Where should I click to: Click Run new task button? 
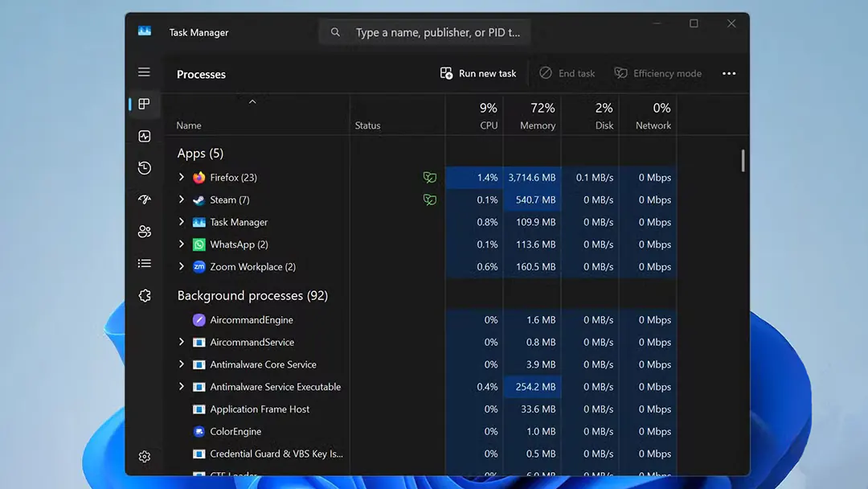pyautogui.click(x=478, y=73)
